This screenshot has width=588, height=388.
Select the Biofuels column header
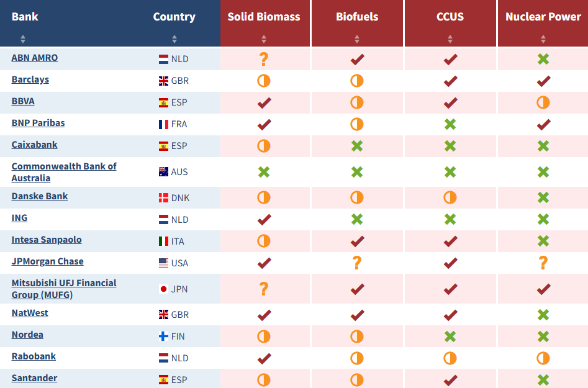pos(357,17)
